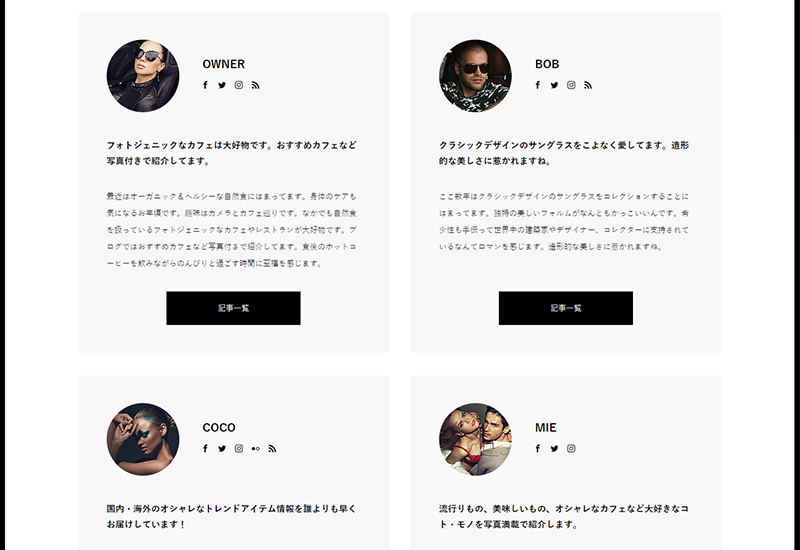Click the MIE author name

[545, 428]
